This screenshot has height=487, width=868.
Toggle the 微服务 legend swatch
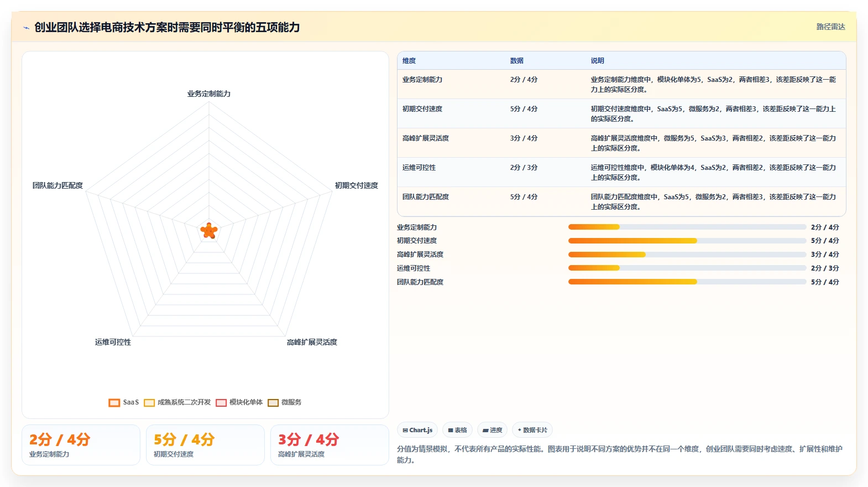point(273,402)
